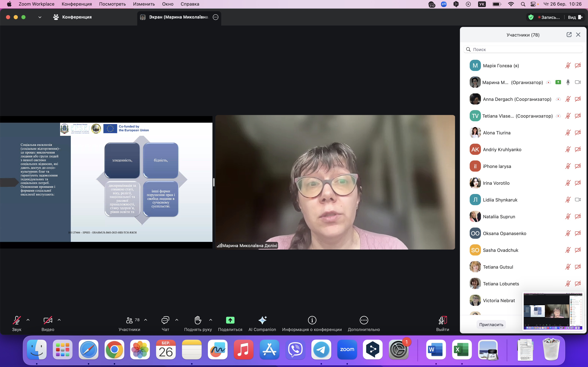Turn on camera with Видео button

pos(48,320)
